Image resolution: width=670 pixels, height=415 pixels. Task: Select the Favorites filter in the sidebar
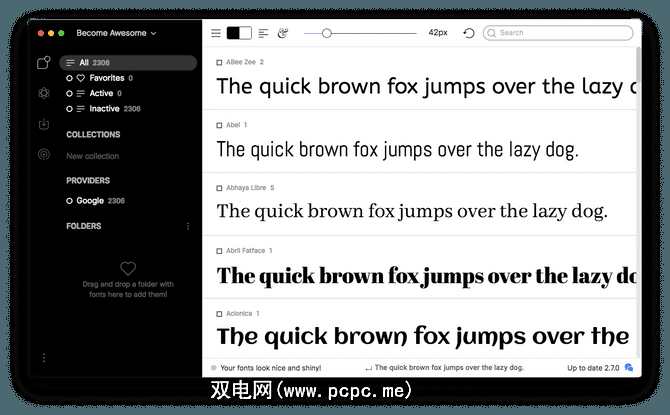(106, 78)
